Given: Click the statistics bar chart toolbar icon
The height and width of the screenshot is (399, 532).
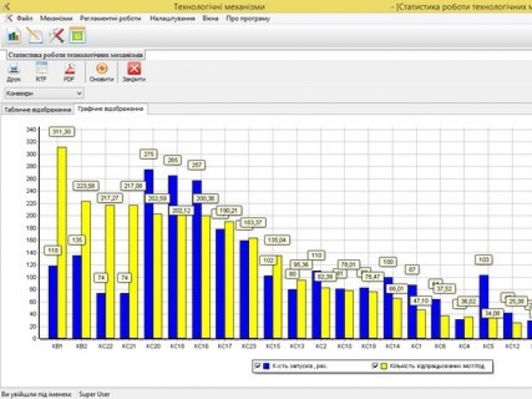Looking at the screenshot, I should point(14,35).
